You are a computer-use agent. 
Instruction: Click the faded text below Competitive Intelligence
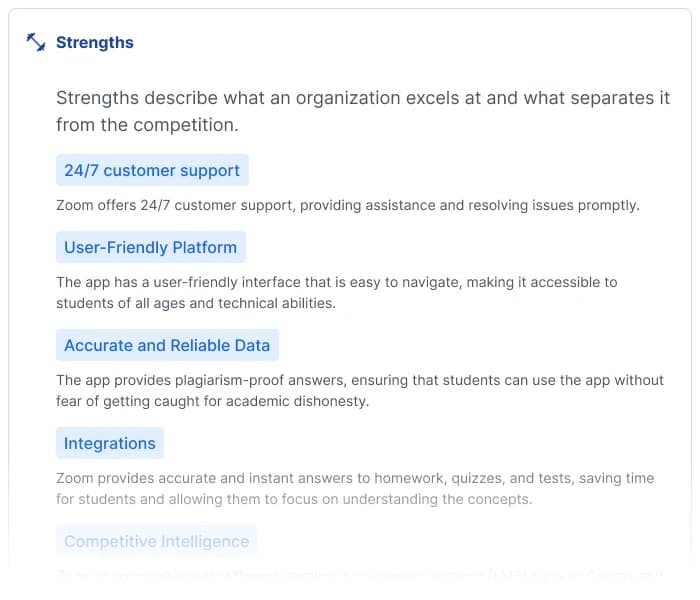point(360,576)
